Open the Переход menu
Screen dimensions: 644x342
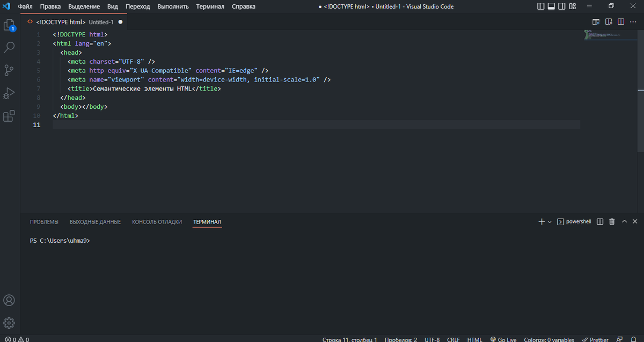point(138,6)
